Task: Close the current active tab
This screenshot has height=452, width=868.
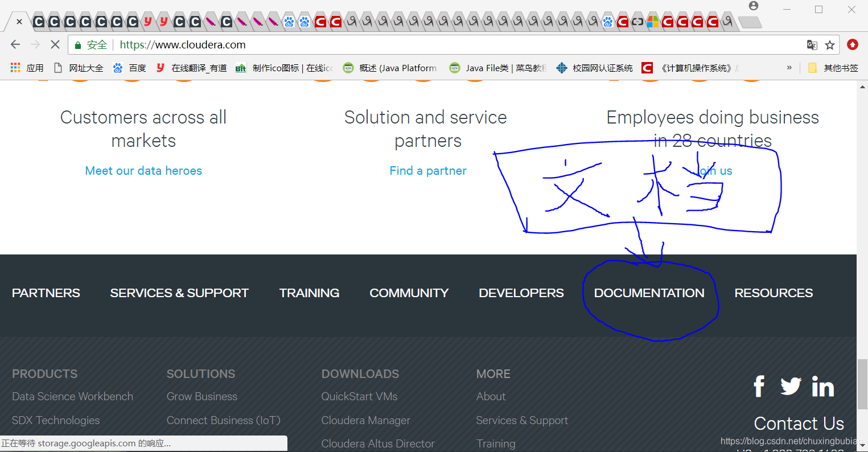Action: pyautogui.click(x=19, y=22)
